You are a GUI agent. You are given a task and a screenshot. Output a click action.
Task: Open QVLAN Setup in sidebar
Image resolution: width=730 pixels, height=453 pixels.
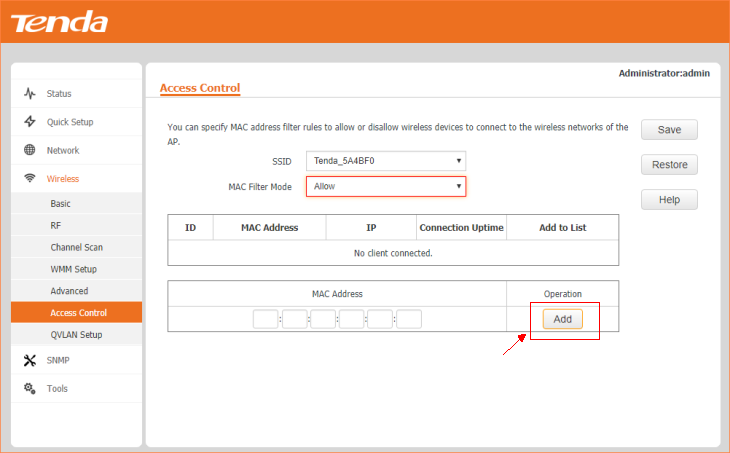[x=76, y=335]
